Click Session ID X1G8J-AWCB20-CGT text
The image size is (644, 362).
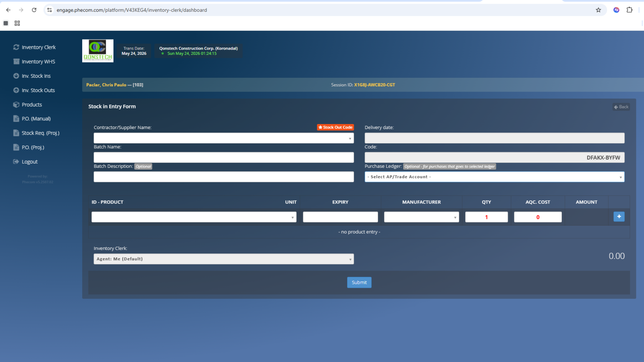point(363,85)
